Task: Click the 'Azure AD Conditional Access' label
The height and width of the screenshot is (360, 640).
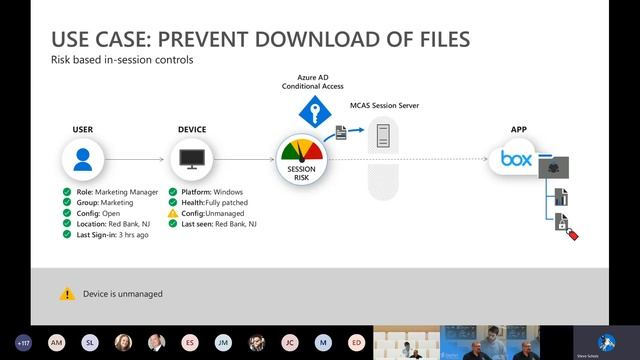Action: coord(313,82)
